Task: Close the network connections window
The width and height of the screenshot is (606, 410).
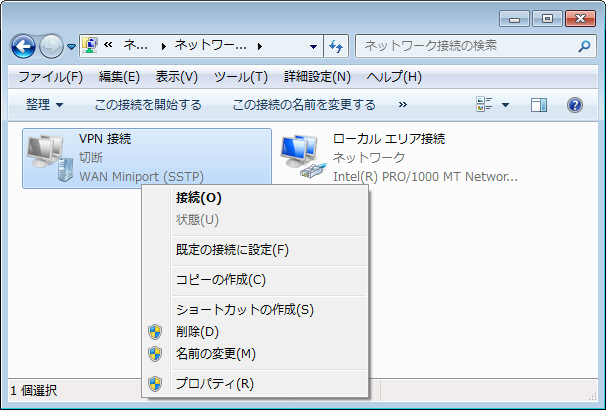Action: [580, 19]
